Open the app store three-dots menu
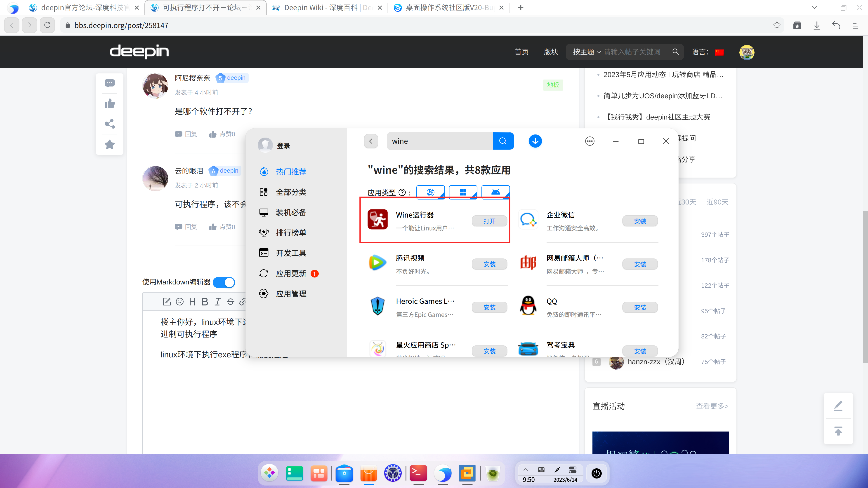The image size is (868, 488). tap(590, 141)
